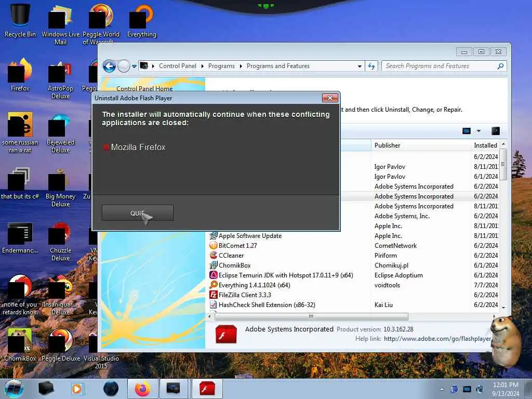Click the QUIT button in Flash uninstaller

[137, 212]
